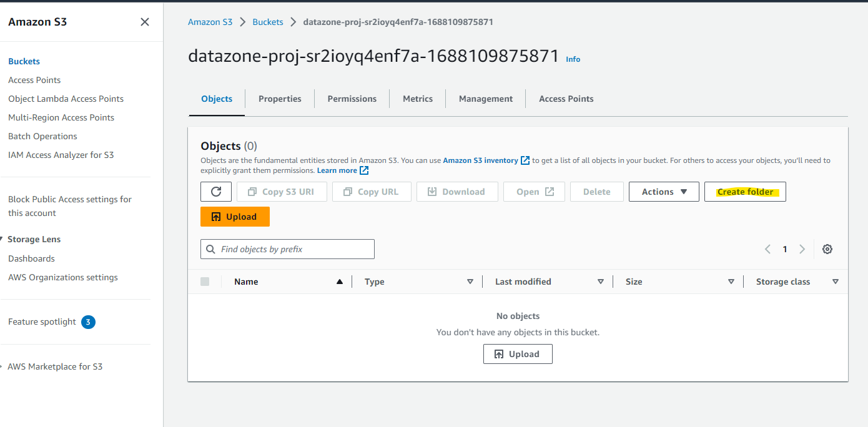
Task: Open Batch Operations in sidebar
Action: (x=42, y=136)
